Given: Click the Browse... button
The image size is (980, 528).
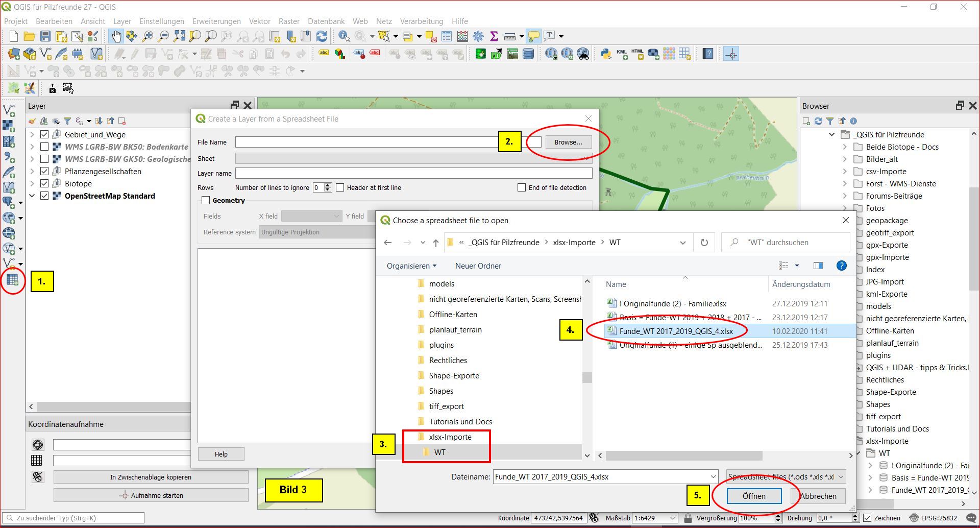Looking at the screenshot, I should click(x=568, y=142).
